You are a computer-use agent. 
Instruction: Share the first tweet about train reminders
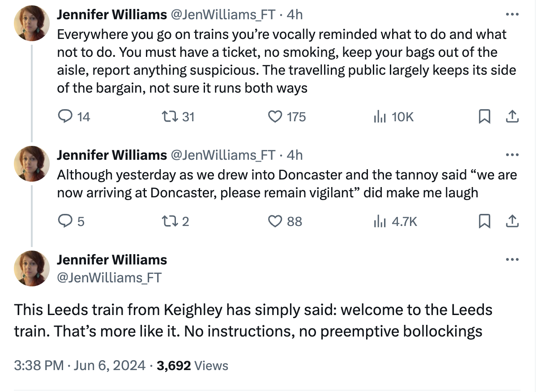point(512,117)
